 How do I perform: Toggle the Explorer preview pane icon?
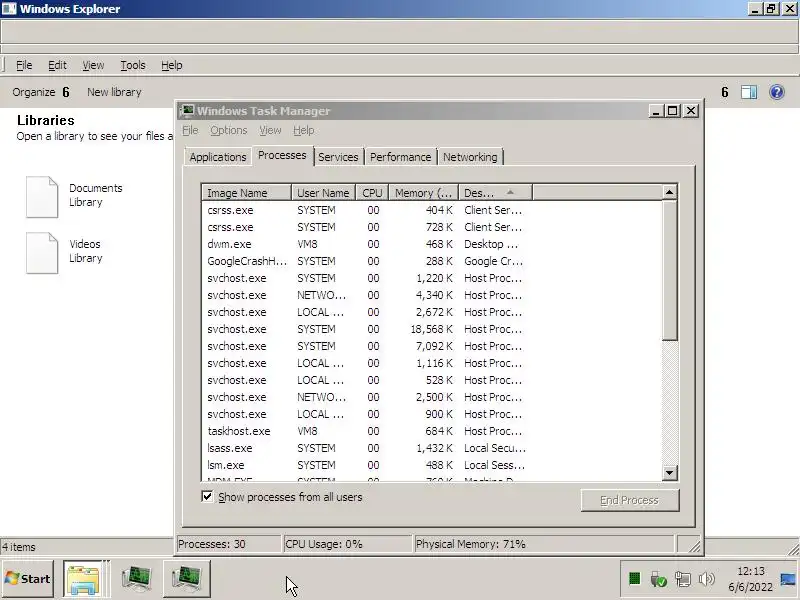[748, 92]
